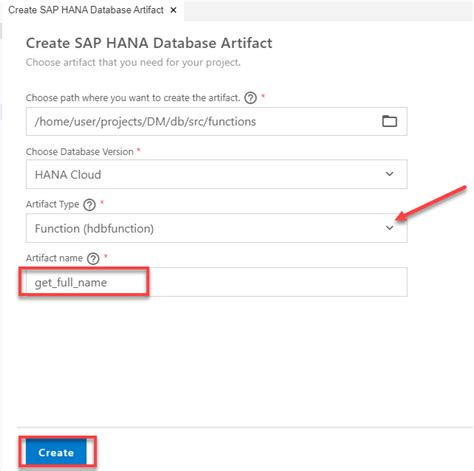Click the Artifact name label text
474x471 pixels.
click(x=54, y=258)
